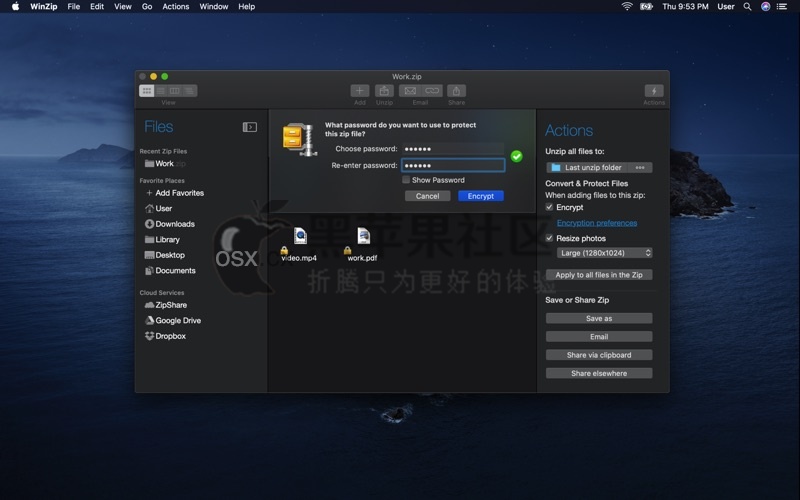Switch to the fourth view mode icon
Image resolution: width=800 pixels, height=500 pixels.
(189, 91)
